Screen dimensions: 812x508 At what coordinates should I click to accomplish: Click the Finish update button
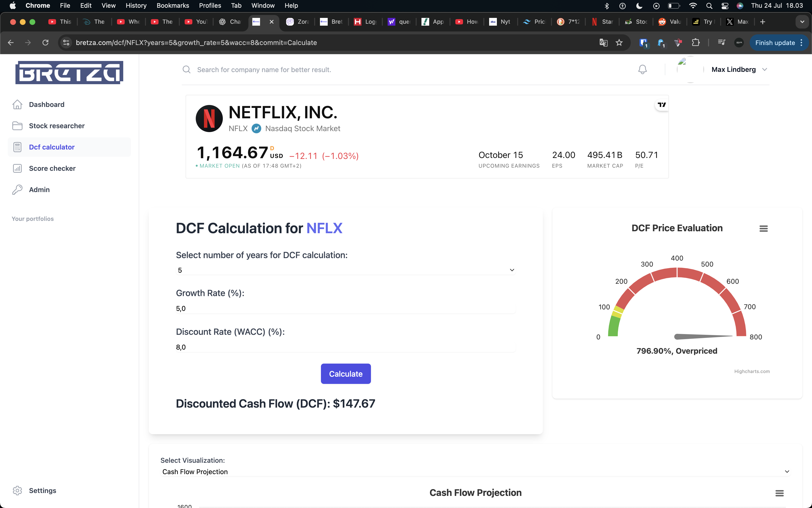(775, 43)
